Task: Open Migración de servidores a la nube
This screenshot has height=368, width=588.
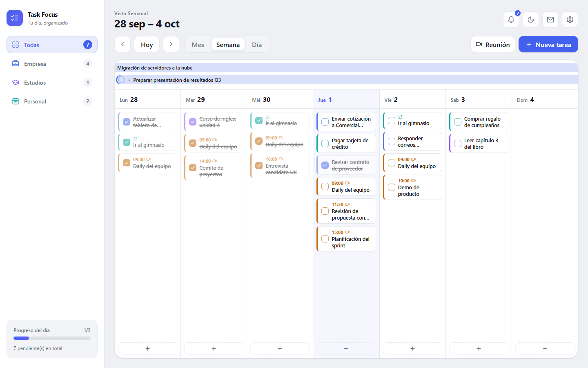Action: pos(346,68)
